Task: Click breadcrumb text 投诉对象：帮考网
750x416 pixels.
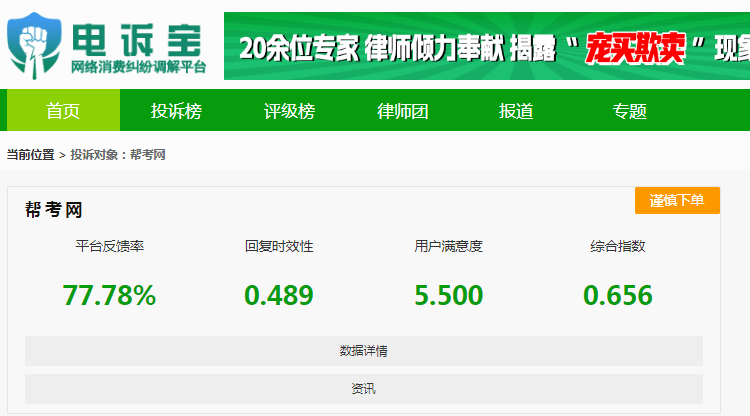Action: [118, 155]
